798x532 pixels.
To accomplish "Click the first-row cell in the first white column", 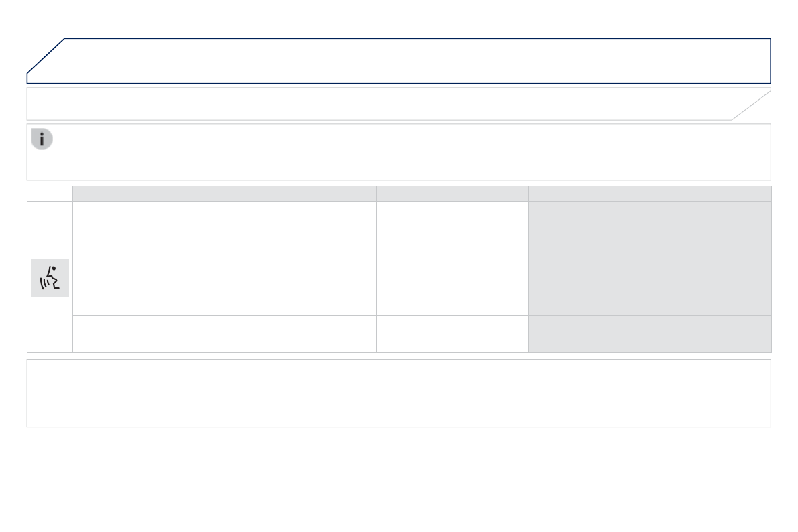I will (148, 220).
